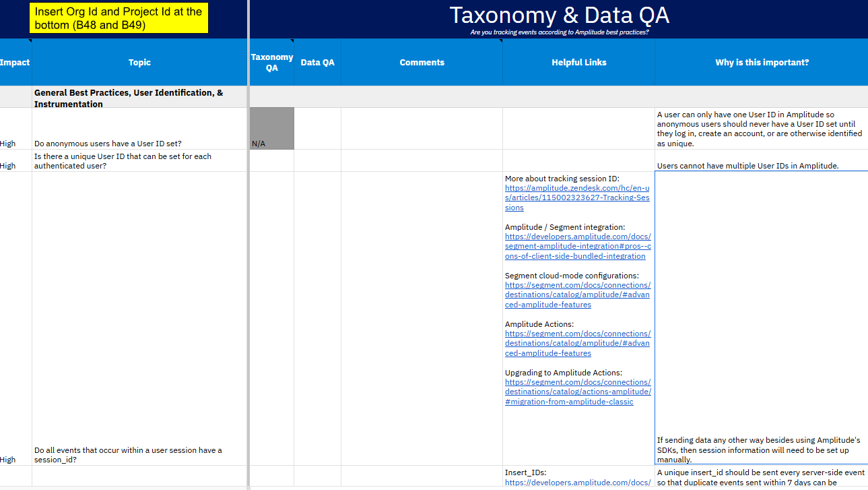The height and width of the screenshot is (490, 868).
Task: Select High impact cell in anonymous users row
Action: 15,129
